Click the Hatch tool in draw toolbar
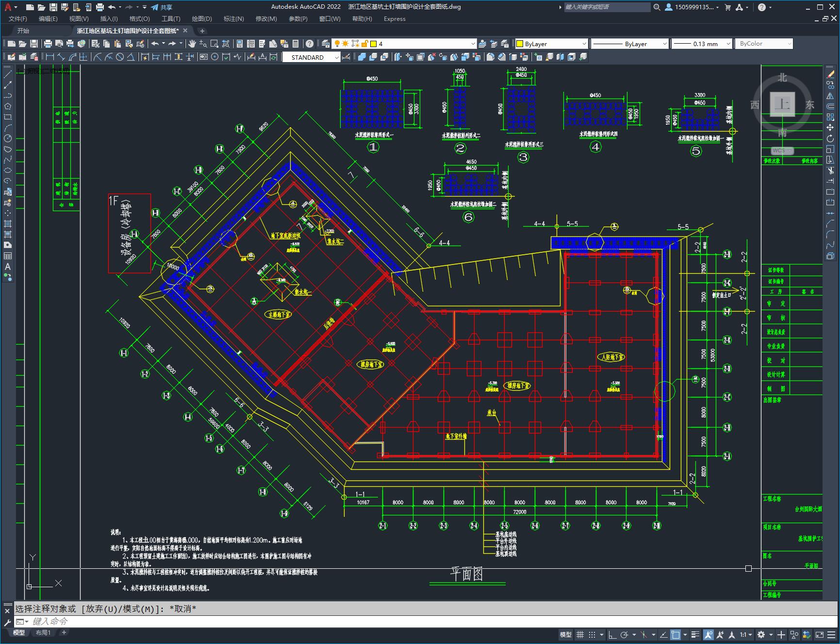840x644 pixels. pos(8,224)
